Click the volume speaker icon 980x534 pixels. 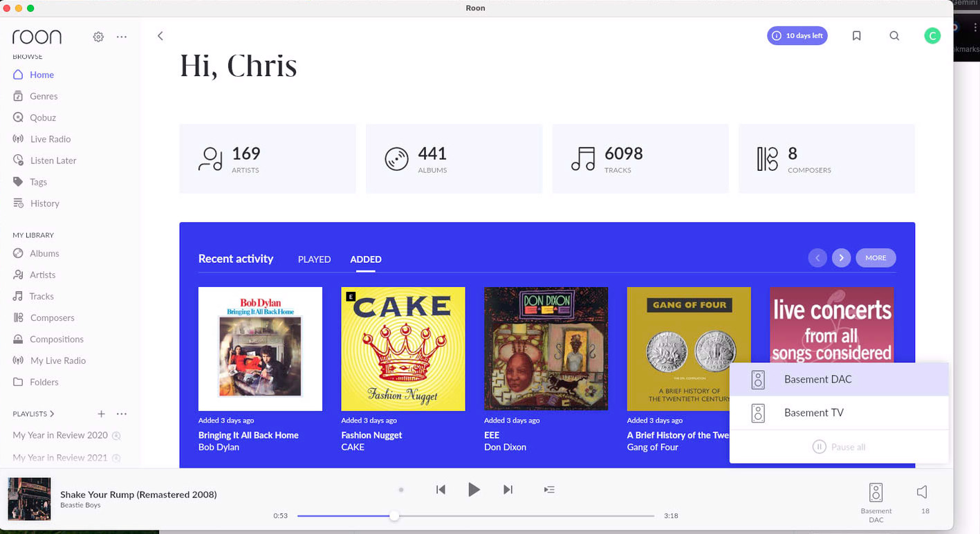tap(922, 492)
